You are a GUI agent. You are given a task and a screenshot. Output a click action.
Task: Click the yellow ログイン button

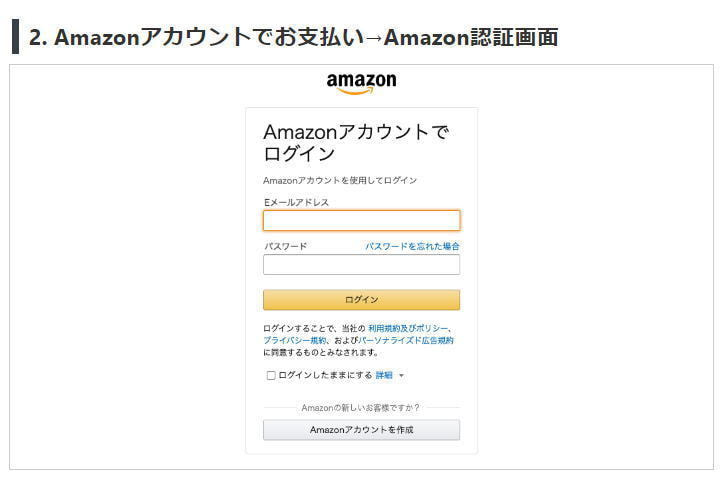(x=361, y=300)
